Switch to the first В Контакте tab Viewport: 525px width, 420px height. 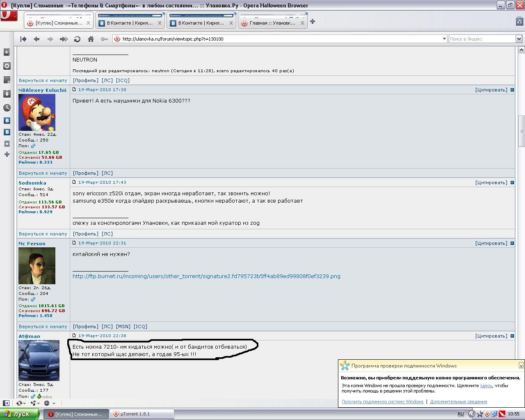[x=130, y=23]
